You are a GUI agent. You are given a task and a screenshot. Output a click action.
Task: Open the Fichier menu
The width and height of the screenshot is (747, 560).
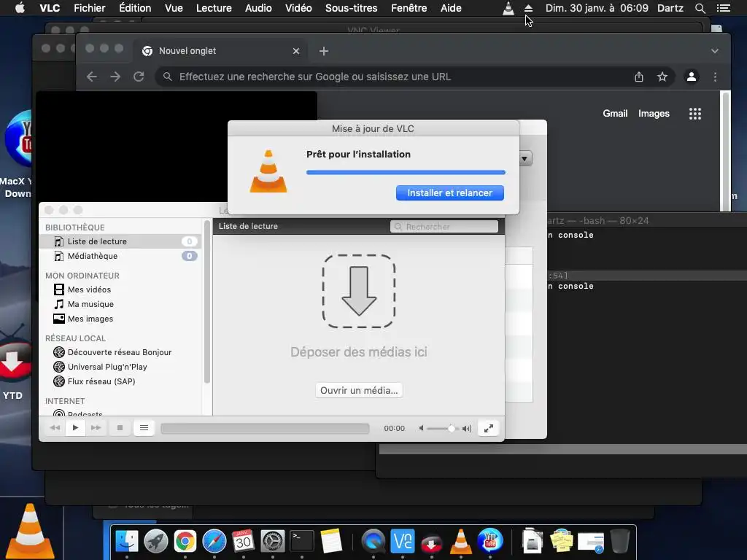[x=90, y=8]
